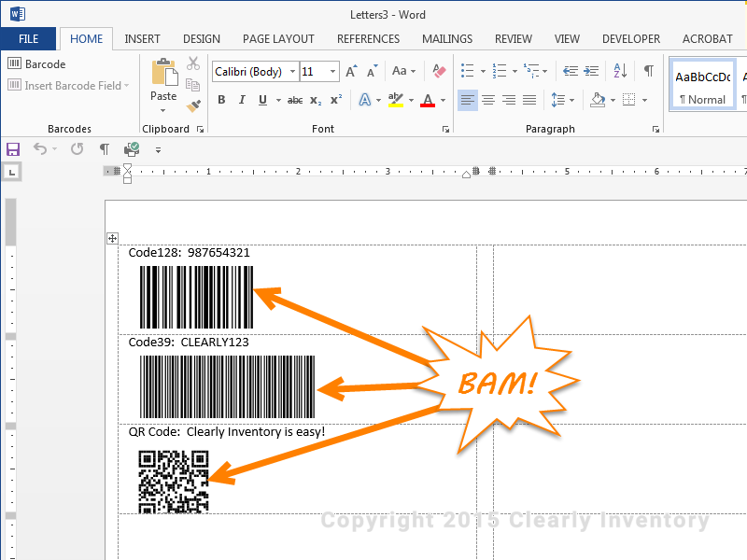Open the FILE tab
Viewport: 747px width, 560px height.
click(28, 39)
